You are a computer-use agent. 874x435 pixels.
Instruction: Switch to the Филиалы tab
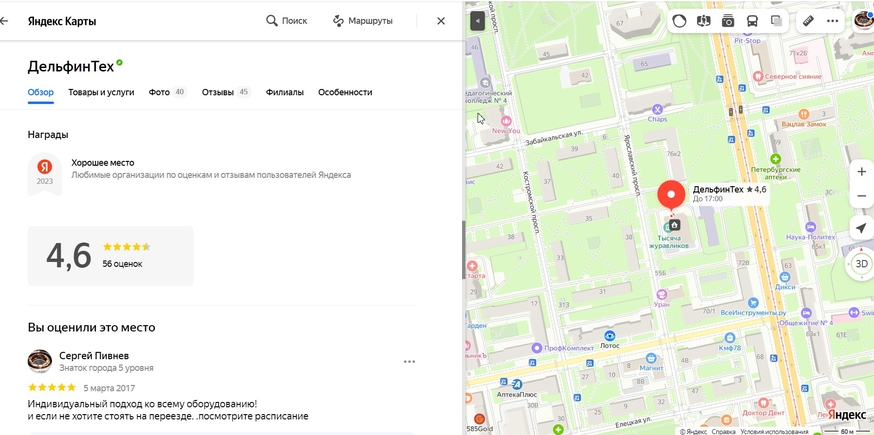[x=285, y=93]
